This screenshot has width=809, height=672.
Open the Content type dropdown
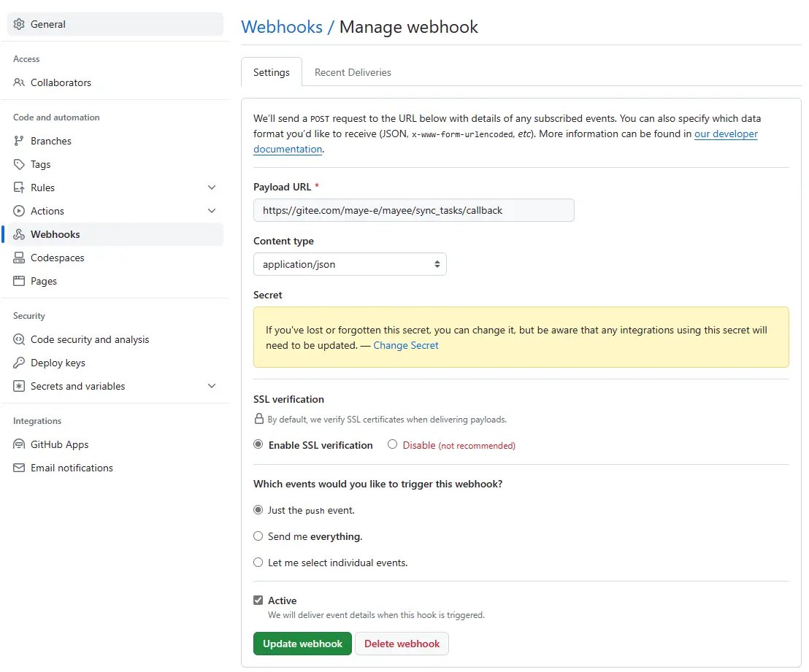coord(349,264)
